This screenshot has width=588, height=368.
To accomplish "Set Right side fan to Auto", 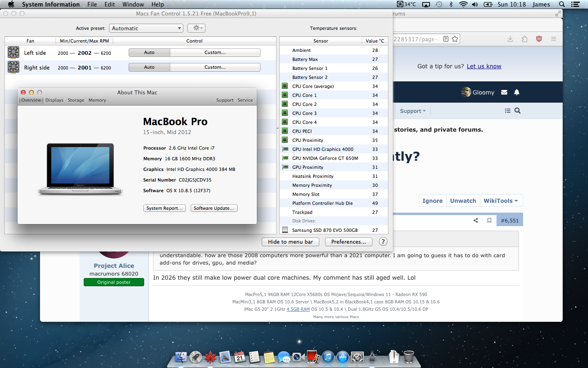I will click(x=149, y=67).
